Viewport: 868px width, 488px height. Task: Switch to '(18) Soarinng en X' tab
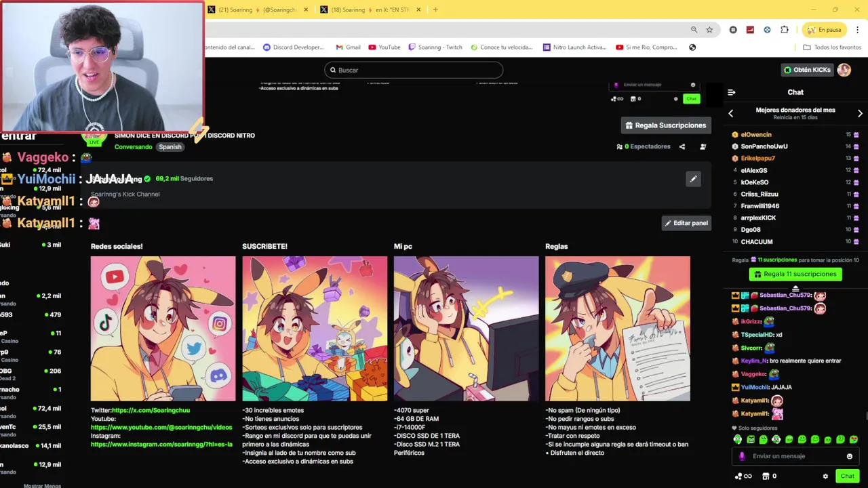370,9
